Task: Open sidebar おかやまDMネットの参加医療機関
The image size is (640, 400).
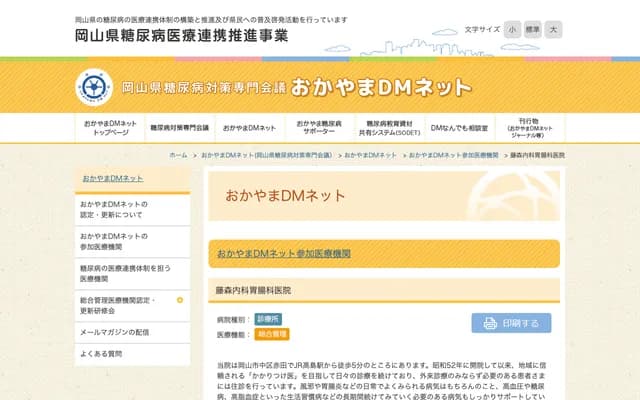Action: (x=133, y=242)
